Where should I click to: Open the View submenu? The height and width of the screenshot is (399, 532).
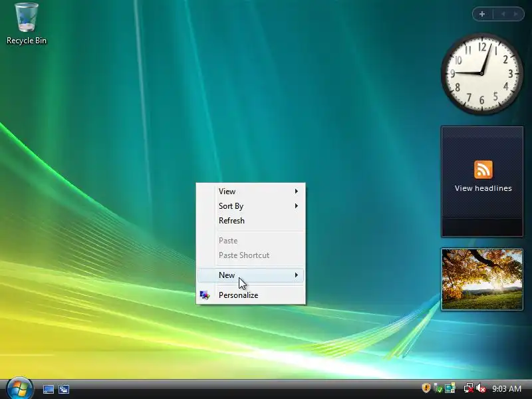(251, 192)
